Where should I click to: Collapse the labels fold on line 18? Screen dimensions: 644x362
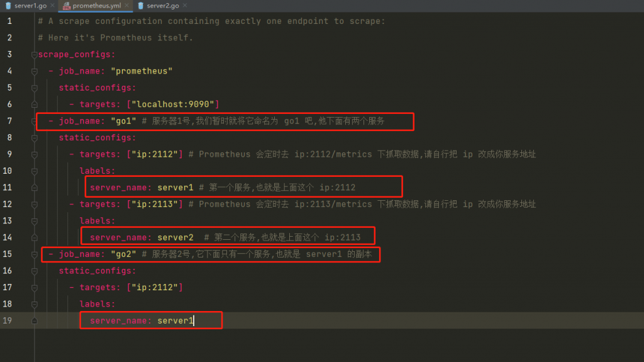tap(35, 305)
